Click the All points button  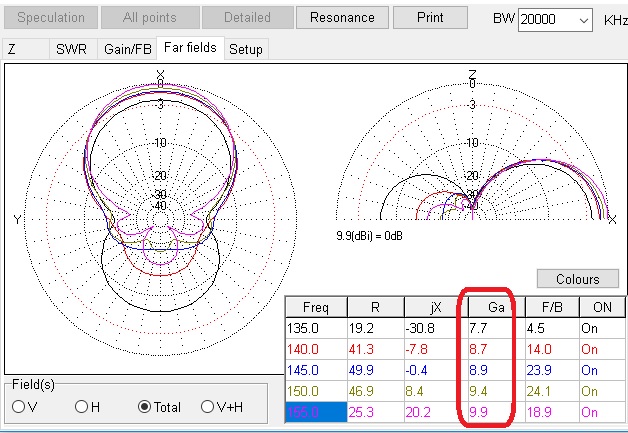click(150, 18)
